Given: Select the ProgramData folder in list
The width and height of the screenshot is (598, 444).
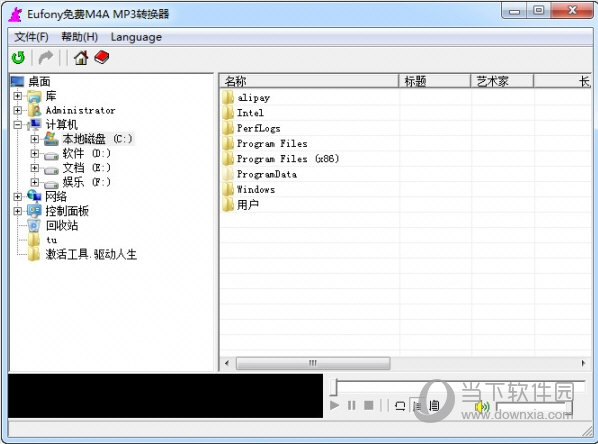Looking at the screenshot, I should 267,174.
